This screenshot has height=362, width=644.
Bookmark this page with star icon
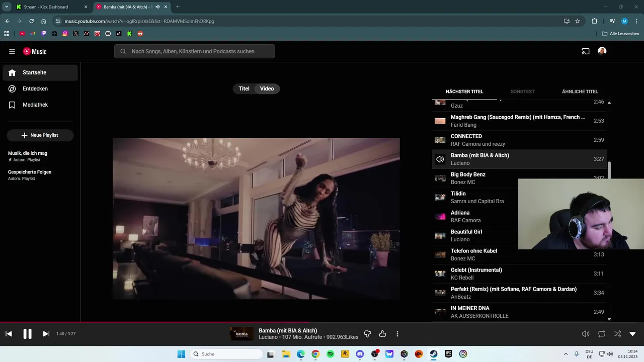click(578, 21)
